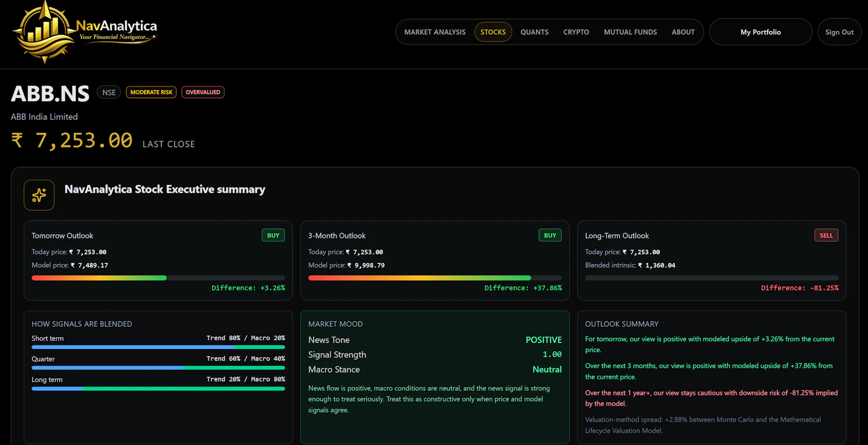
Task: Click the Long-Term Outlook title
Action: click(x=617, y=236)
